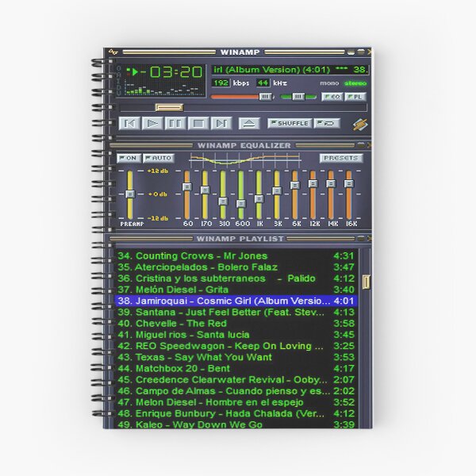Select track 39 Santana - Just Feel Better
The image size is (476, 476).
[x=236, y=312]
